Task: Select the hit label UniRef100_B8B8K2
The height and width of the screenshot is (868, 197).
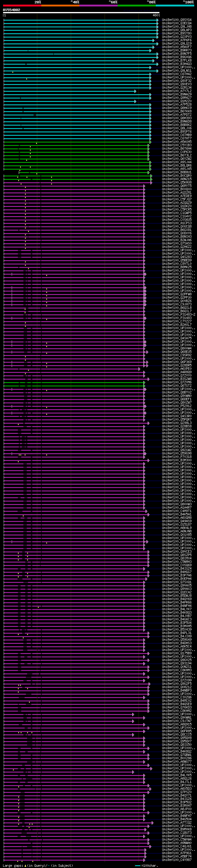Action: [177, 125]
